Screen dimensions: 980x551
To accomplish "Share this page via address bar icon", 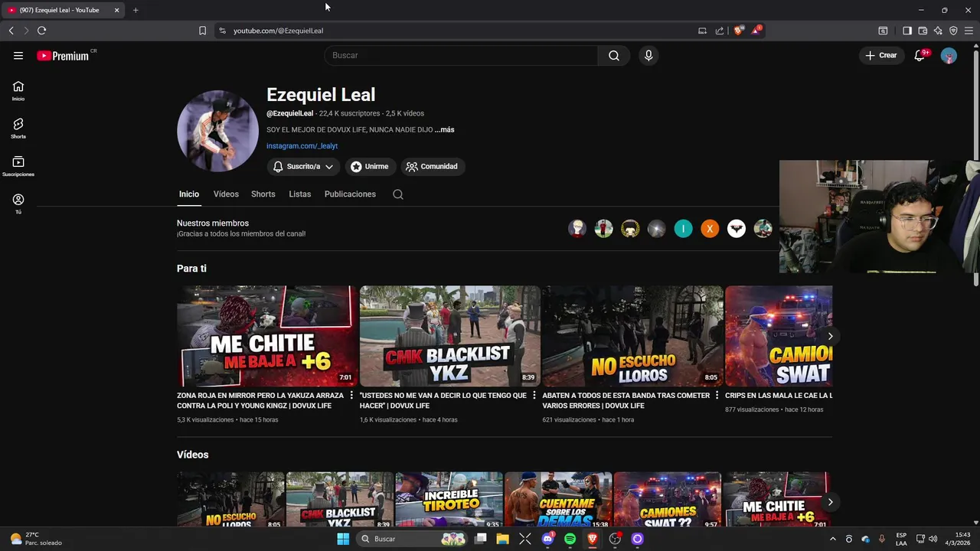I will (x=720, y=31).
